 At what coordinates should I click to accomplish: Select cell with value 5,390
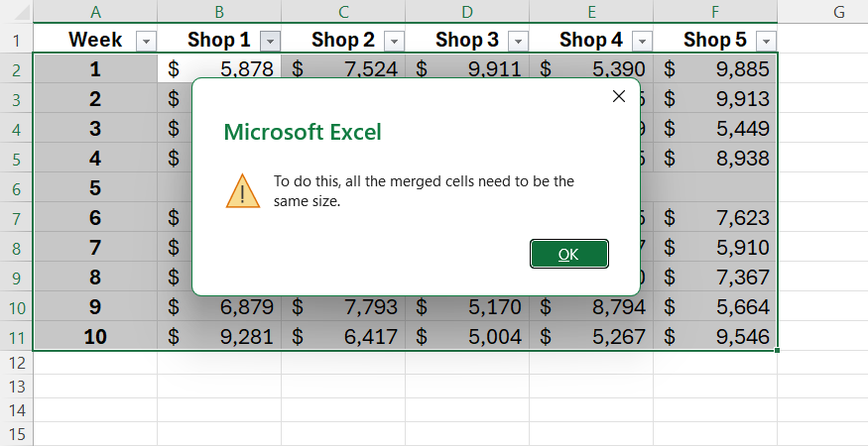(591, 68)
